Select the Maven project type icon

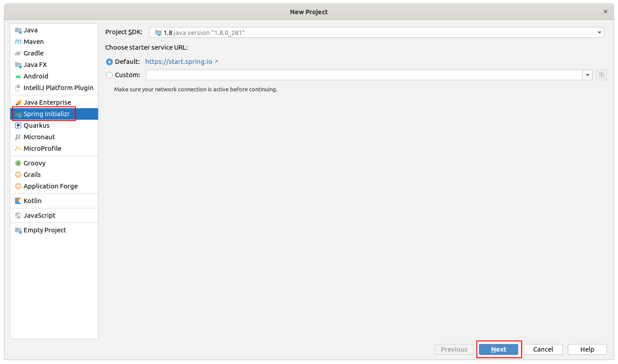coord(18,42)
